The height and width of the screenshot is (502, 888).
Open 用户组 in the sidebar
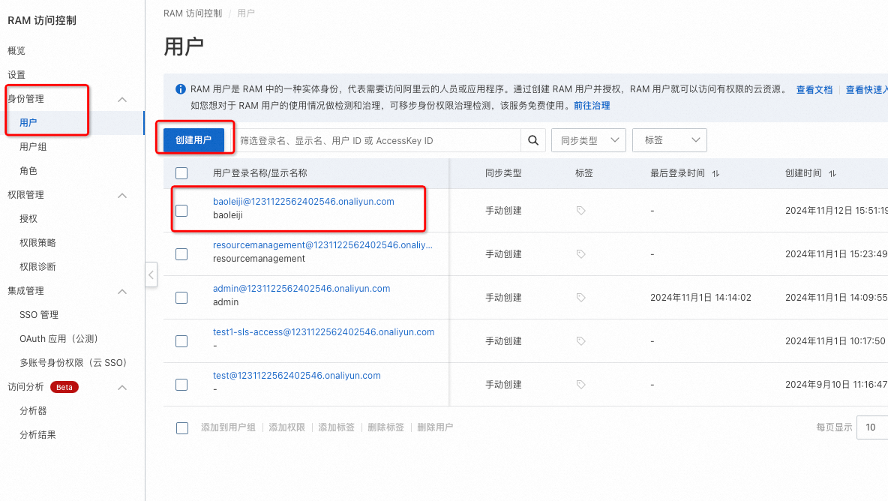(33, 147)
